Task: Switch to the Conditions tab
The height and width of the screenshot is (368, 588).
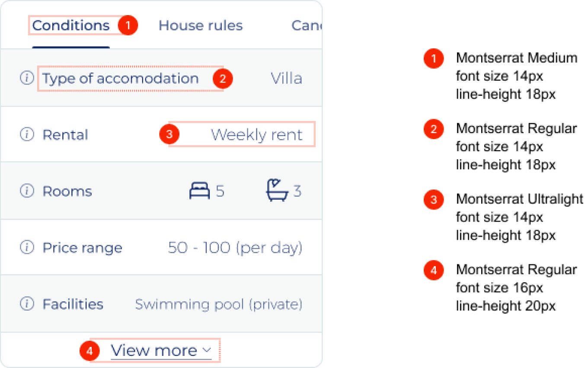Action: tap(71, 26)
